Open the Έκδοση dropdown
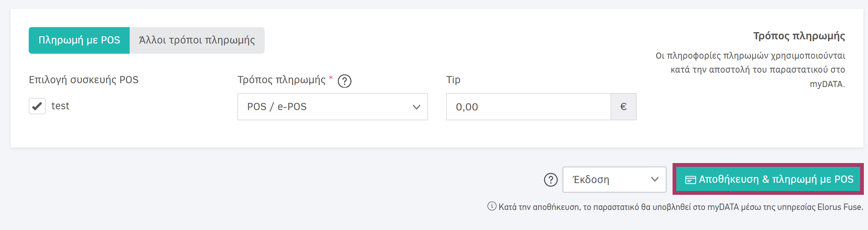The image size is (868, 230). point(614,180)
